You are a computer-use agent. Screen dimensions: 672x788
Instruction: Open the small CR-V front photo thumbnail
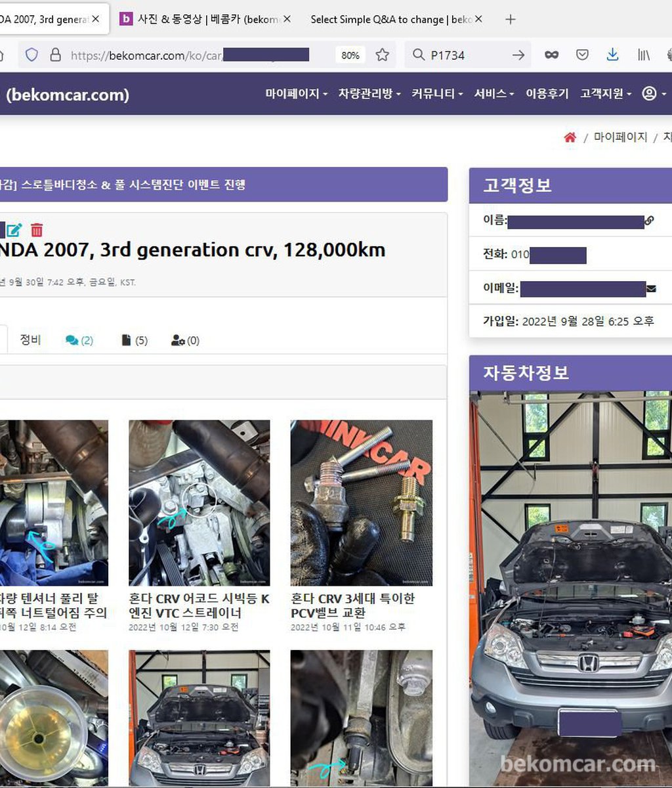click(199, 718)
